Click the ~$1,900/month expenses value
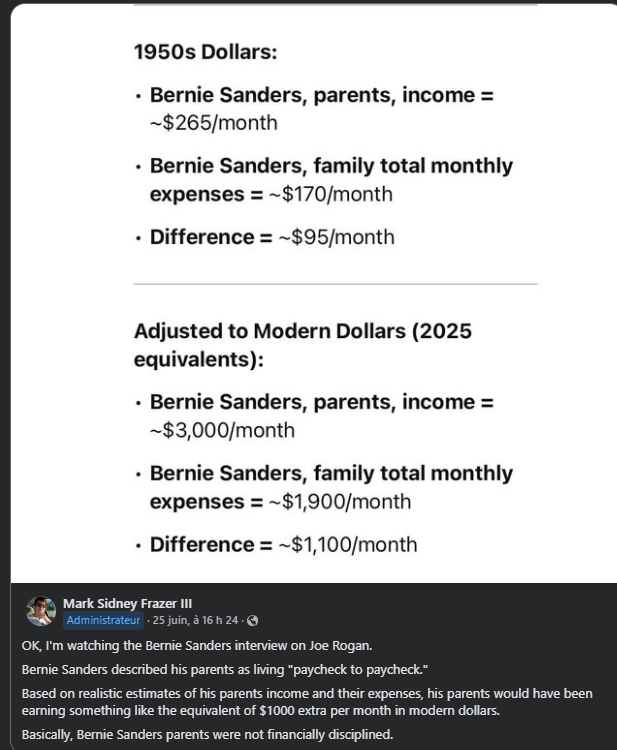This screenshot has width=617, height=750. coord(340,502)
